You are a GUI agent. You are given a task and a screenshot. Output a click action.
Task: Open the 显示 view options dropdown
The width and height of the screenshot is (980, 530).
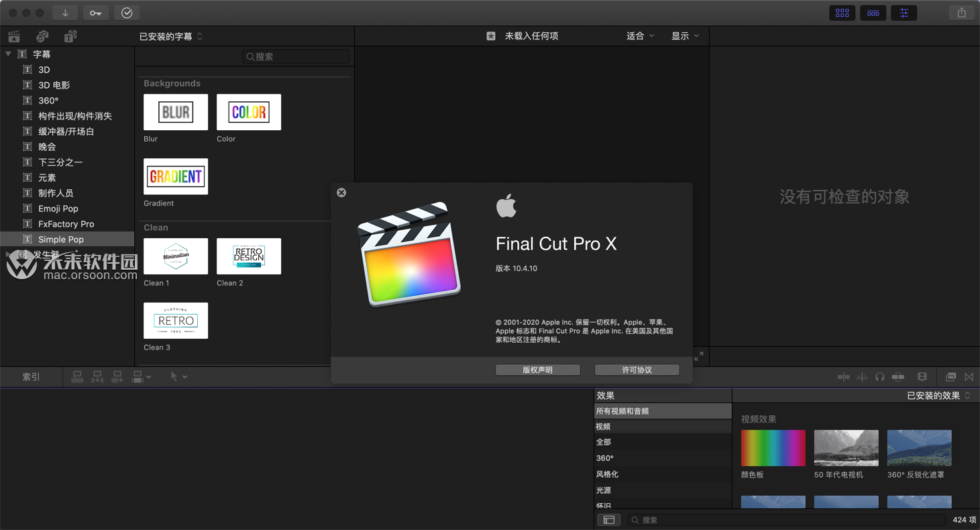click(x=685, y=36)
